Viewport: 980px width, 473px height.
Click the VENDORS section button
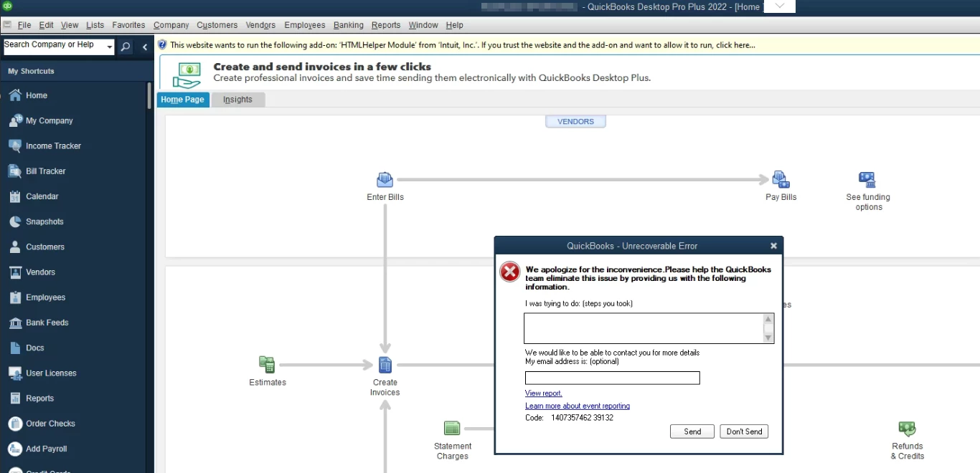[x=575, y=122]
